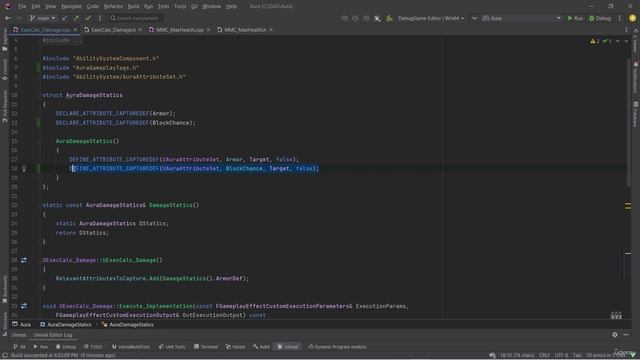Click the Search everywhere field
The height and width of the screenshot is (360, 640).
(136, 18)
